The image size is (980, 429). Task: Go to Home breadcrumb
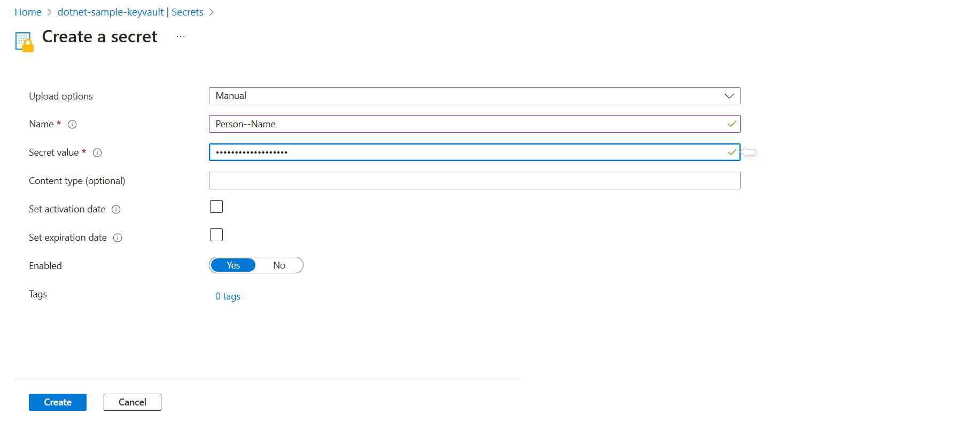point(28,12)
